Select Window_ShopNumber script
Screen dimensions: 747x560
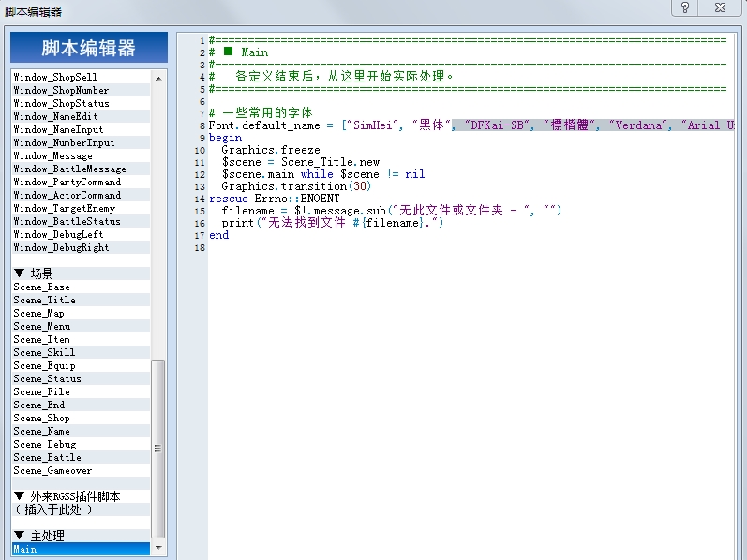tap(81, 90)
